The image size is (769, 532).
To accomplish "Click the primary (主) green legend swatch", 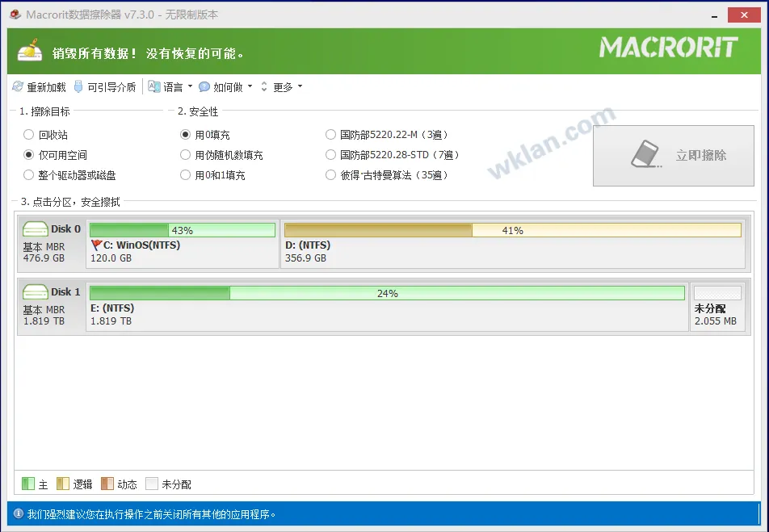I will tap(28, 484).
